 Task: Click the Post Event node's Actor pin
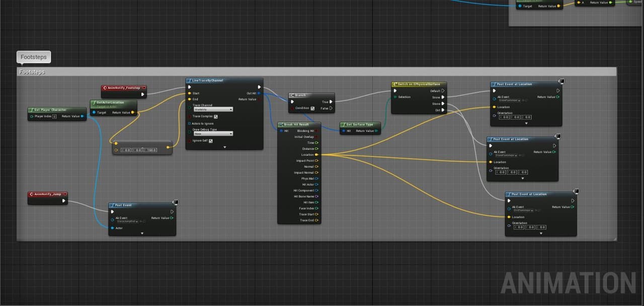coord(112,228)
